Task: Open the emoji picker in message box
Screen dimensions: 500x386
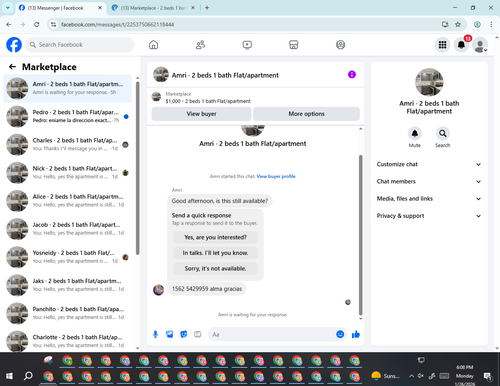Action: pyautogui.click(x=340, y=334)
